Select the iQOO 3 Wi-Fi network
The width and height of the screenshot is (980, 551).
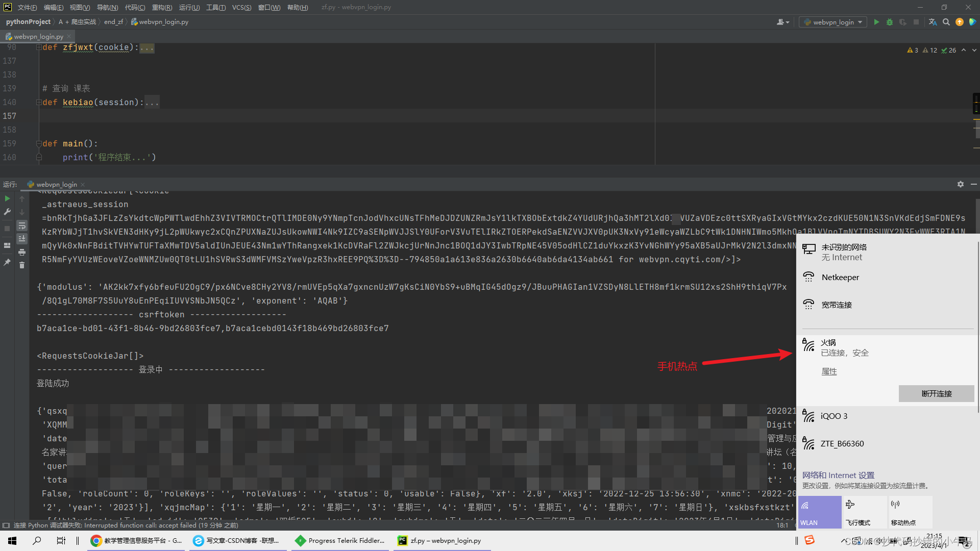coord(887,416)
